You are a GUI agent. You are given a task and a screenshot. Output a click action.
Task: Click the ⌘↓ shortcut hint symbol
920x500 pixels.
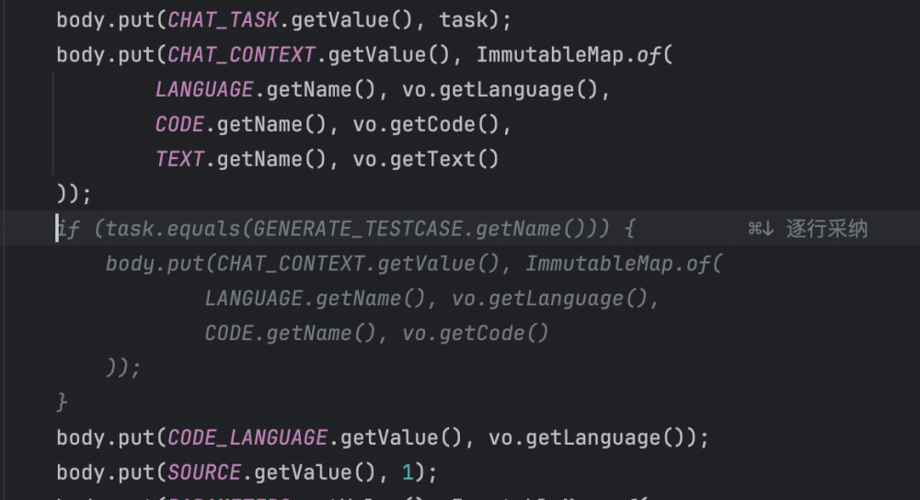click(x=761, y=229)
